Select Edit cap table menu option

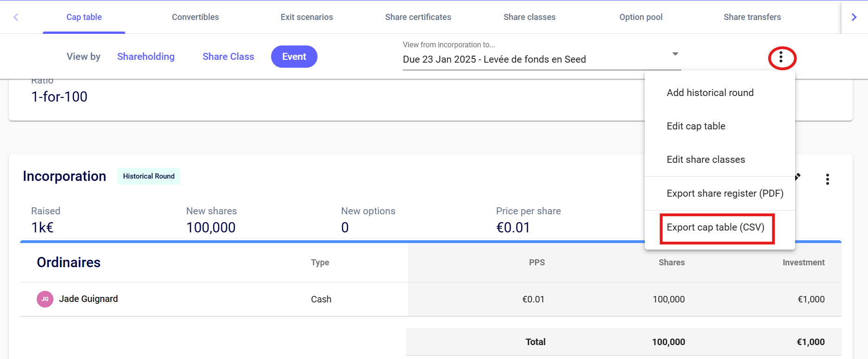pos(696,126)
